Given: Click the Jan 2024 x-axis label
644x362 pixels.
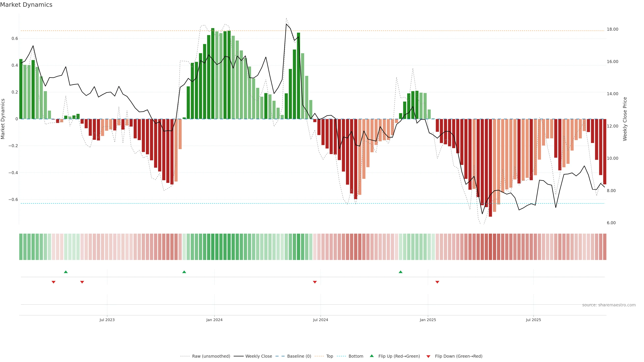Looking at the screenshot, I should (x=214, y=320).
